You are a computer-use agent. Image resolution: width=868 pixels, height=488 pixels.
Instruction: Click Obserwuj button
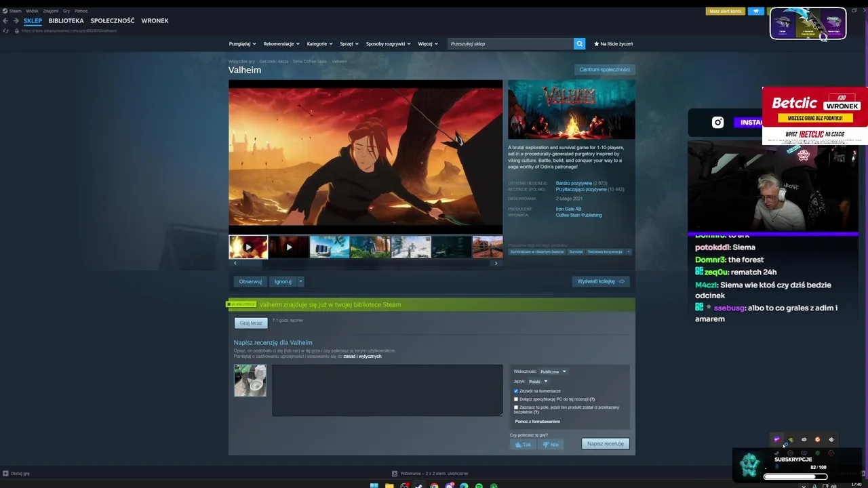pos(250,281)
